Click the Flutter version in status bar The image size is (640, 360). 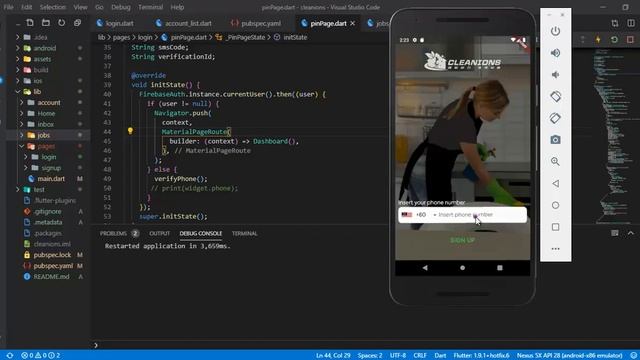coord(481,356)
